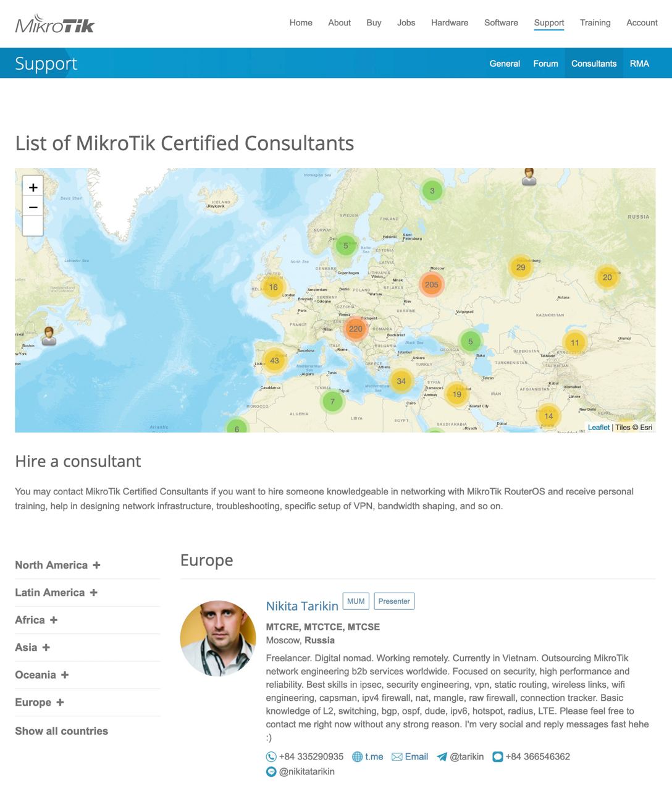Viewport: 672px width, 791px height.
Task: Zoom in on the consultants map
Action: pyautogui.click(x=33, y=187)
